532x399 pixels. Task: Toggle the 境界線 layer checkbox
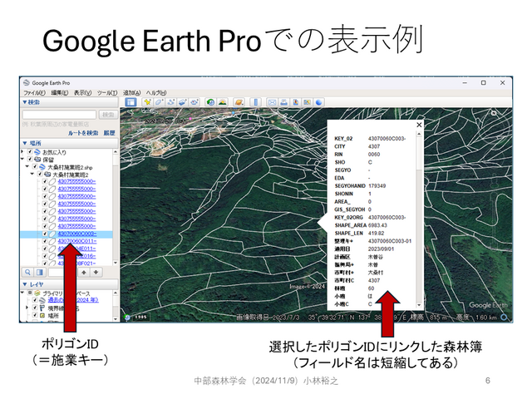click(35, 308)
